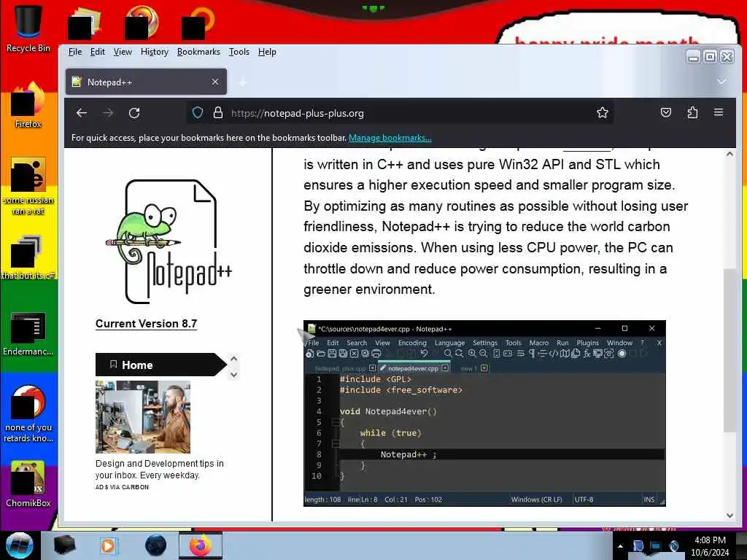Click the Notepad++ chameleon logo
Viewport: 747px width, 560px height.
pos(169,241)
